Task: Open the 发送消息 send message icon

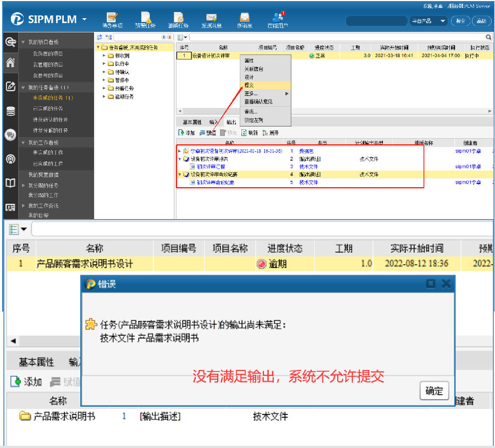Action: point(211,20)
